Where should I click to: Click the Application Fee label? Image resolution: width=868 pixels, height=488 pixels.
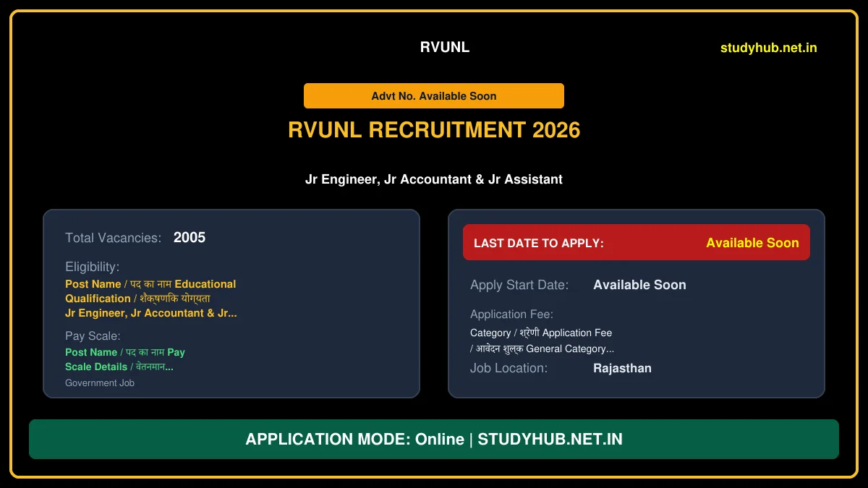511,314
